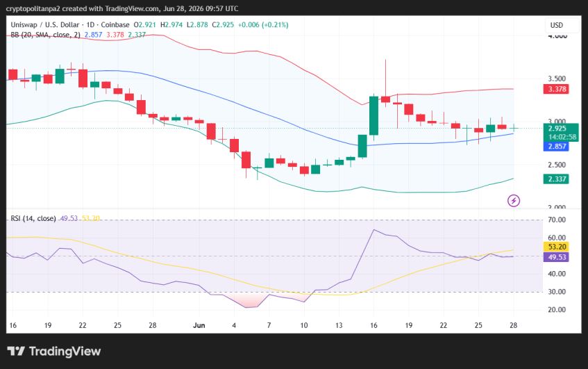Select the RSI (14, close) indicator label
Viewport: 588px width, 369px height.
tap(33, 218)
